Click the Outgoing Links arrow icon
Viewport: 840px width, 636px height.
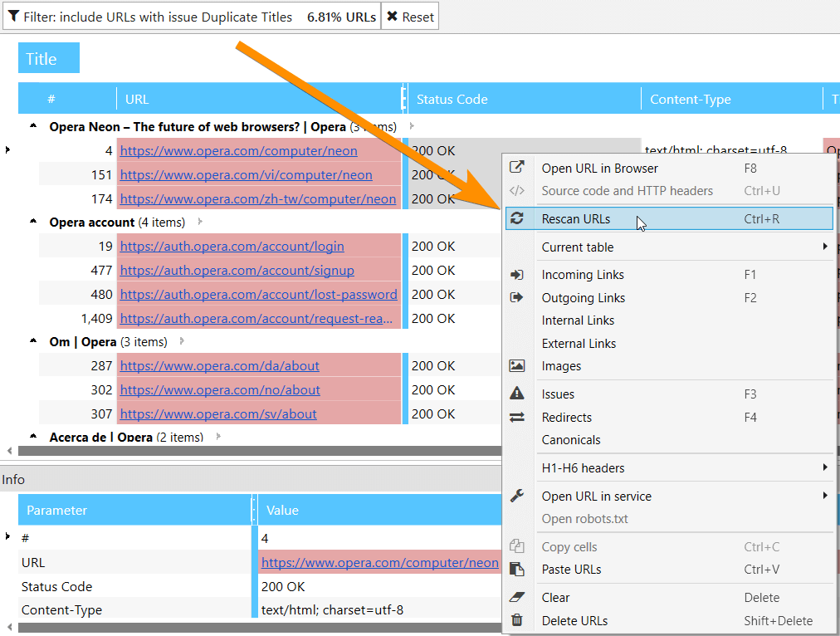pos(517,297)
